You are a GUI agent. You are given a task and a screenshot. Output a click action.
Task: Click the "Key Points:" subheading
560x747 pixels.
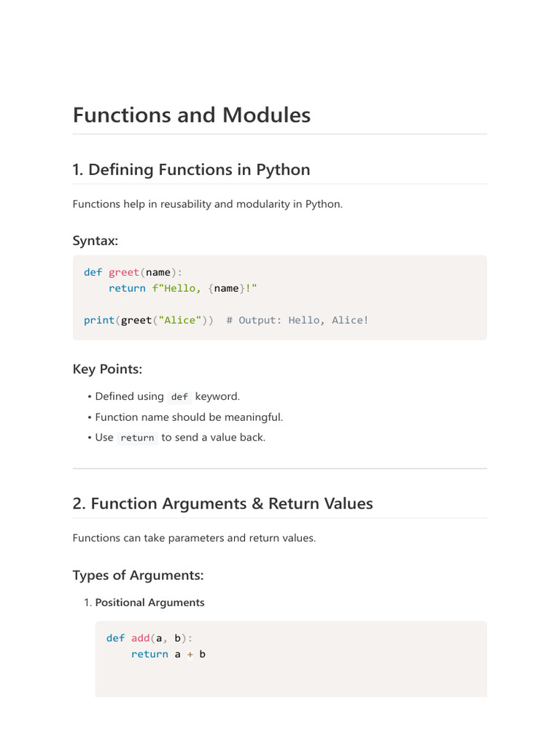(107, 369)
